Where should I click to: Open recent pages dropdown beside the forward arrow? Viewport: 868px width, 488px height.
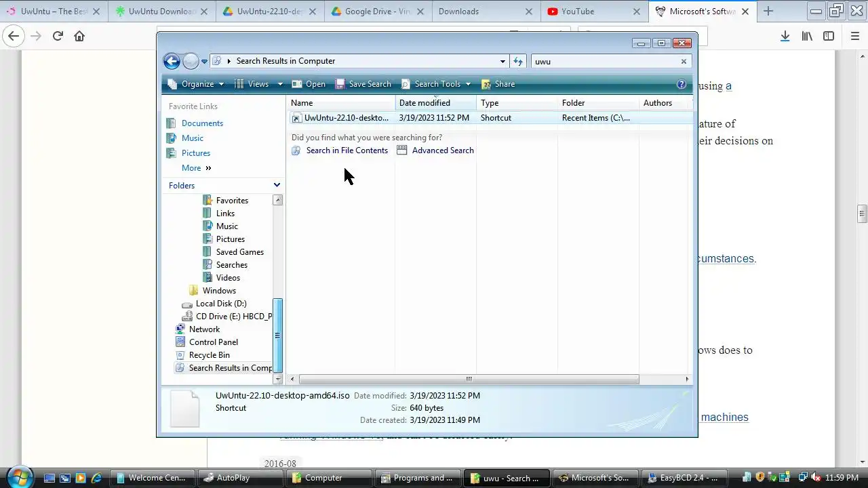pos(204,62)
